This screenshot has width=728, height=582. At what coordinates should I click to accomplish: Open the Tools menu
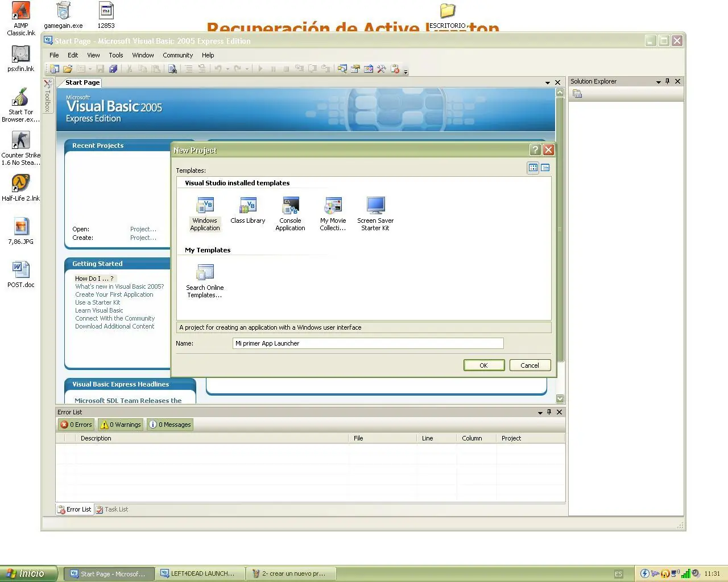116,55
